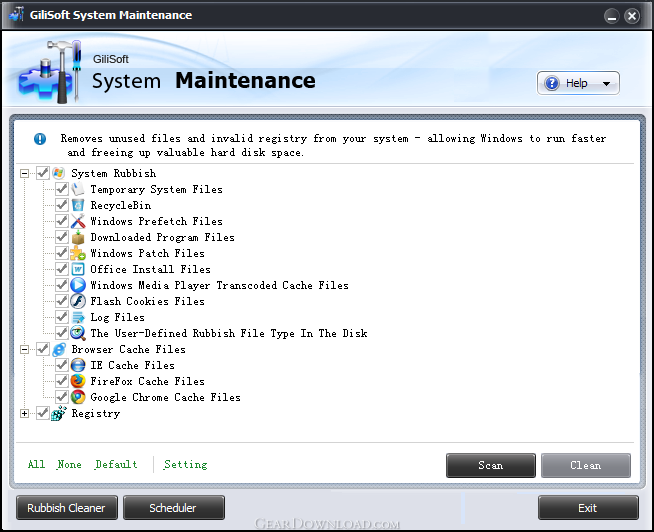Click the Windows Media Player play icon
654x532 pixels.
point(78,285)
